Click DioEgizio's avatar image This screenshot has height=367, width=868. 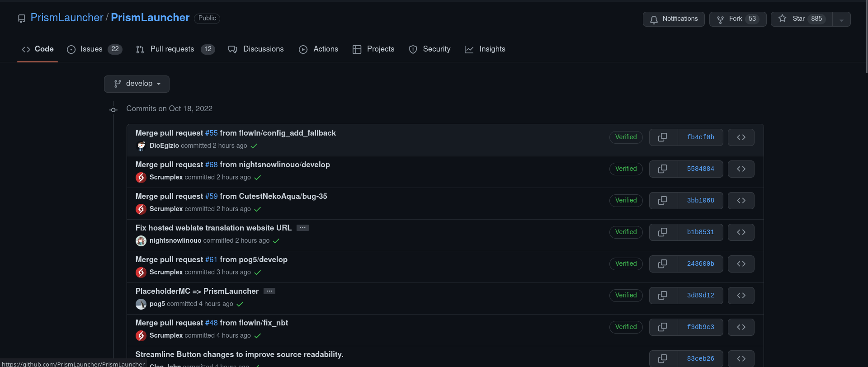click(141, 146)
